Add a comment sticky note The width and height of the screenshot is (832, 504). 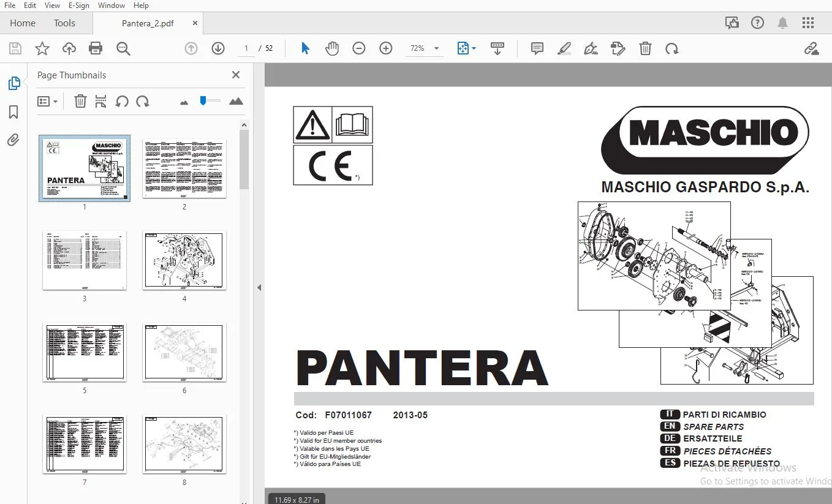(537, 48)
